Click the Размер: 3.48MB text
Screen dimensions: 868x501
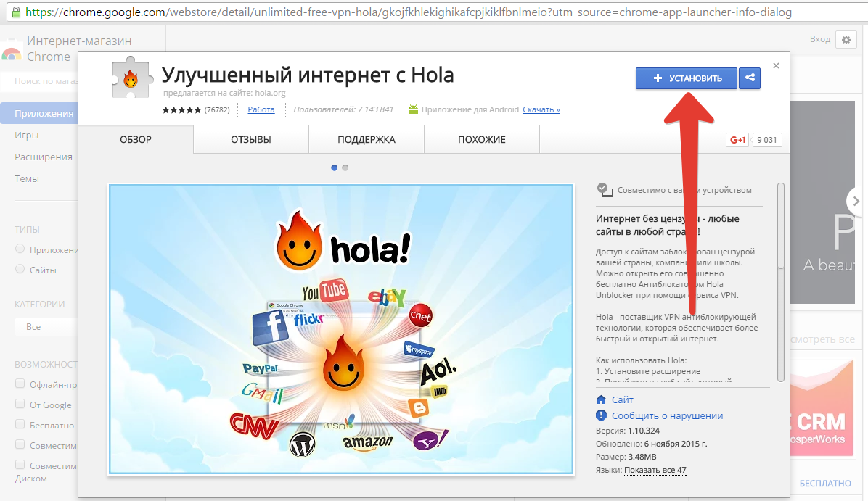click(x=626, y=457)
